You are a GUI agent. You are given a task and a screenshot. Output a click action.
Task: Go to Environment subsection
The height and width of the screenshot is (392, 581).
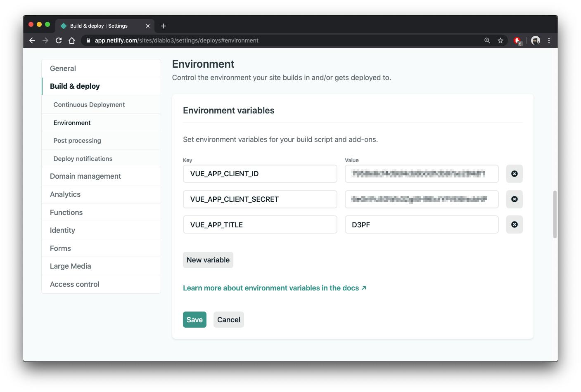tap(101, 123)
